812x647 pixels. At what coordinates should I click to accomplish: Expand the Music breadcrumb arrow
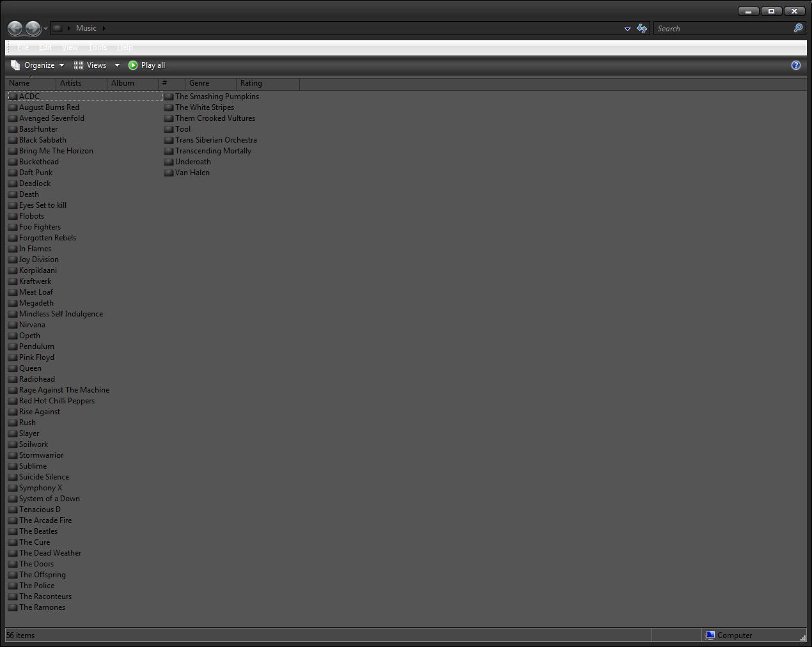pyautogui.click(x=103, y=28)
